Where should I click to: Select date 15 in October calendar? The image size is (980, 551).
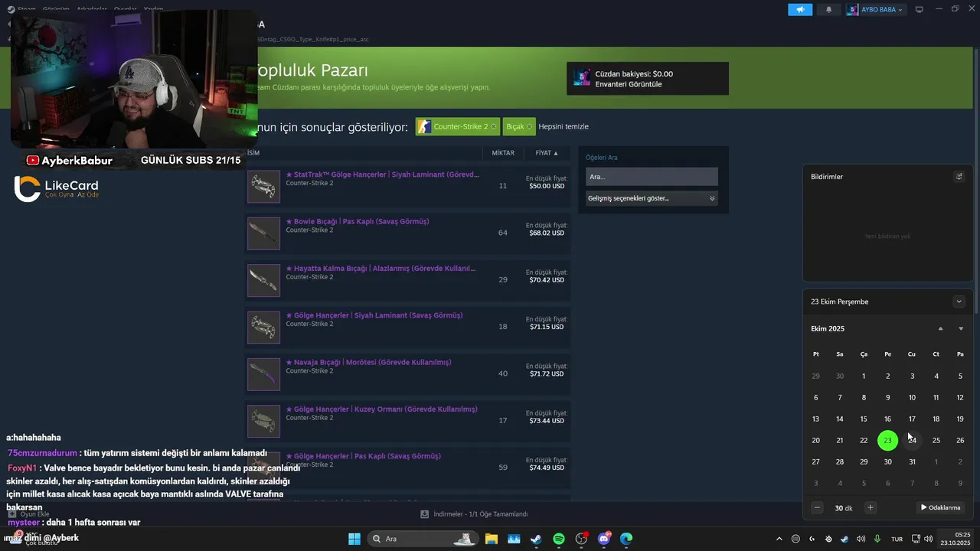[x=864, y=419]
